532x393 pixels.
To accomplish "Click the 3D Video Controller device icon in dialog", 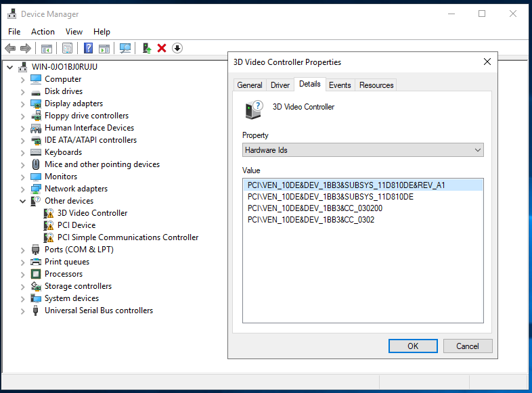I will coord(254,110).
